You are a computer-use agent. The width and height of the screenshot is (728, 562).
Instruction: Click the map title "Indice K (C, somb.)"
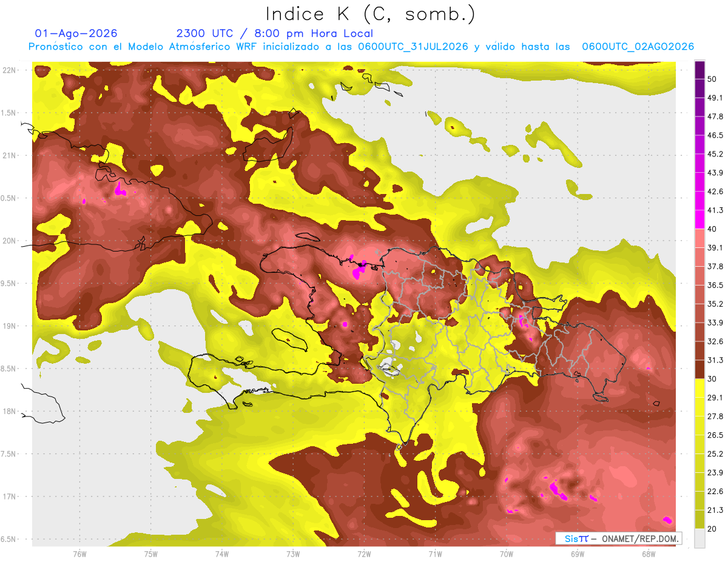(370, 14)
